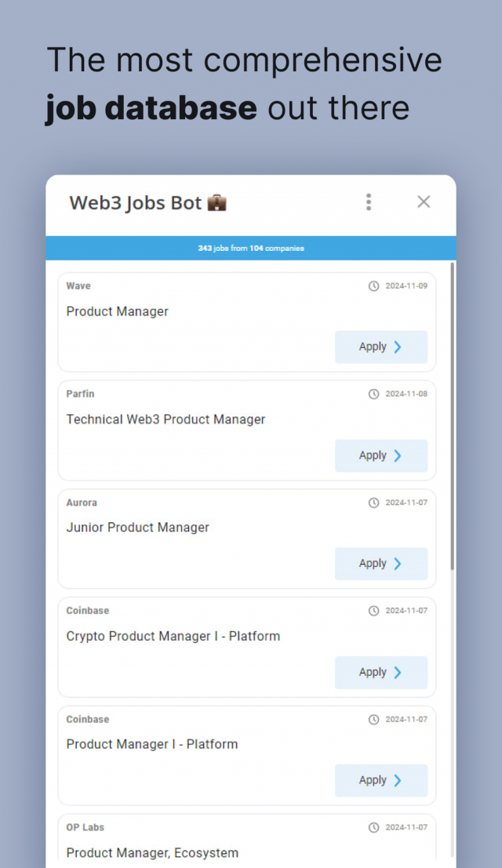Apply to Aurora Junior Product Manager
The width and height of the screenshot is (502, 868).
(380, 564)
